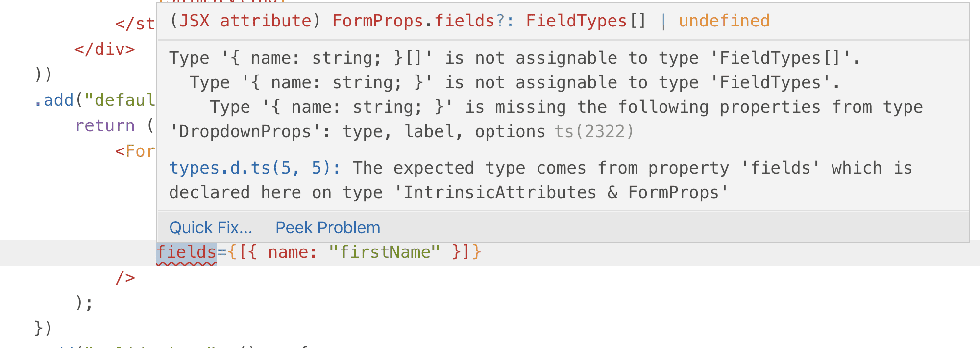Image resolution: width=980 pixels, height=348 pixels.
Task: Click FormProps in the hover header
Action: [x=377, y=21]
